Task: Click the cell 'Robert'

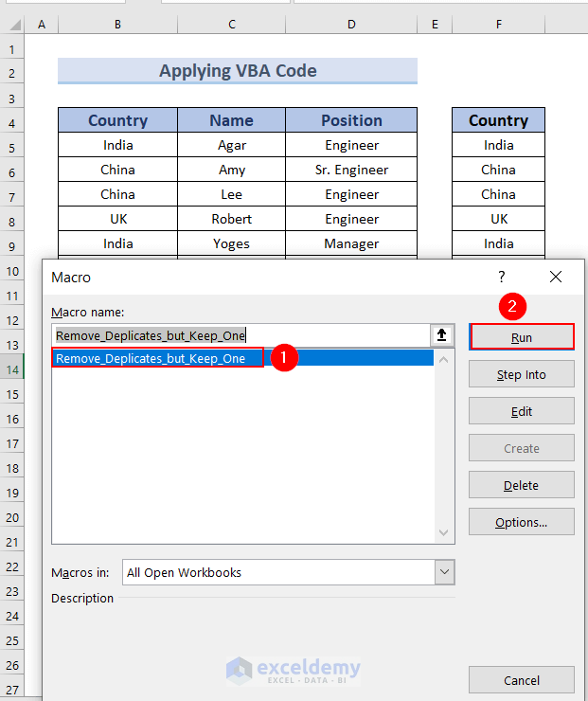Action: [231, 219]
